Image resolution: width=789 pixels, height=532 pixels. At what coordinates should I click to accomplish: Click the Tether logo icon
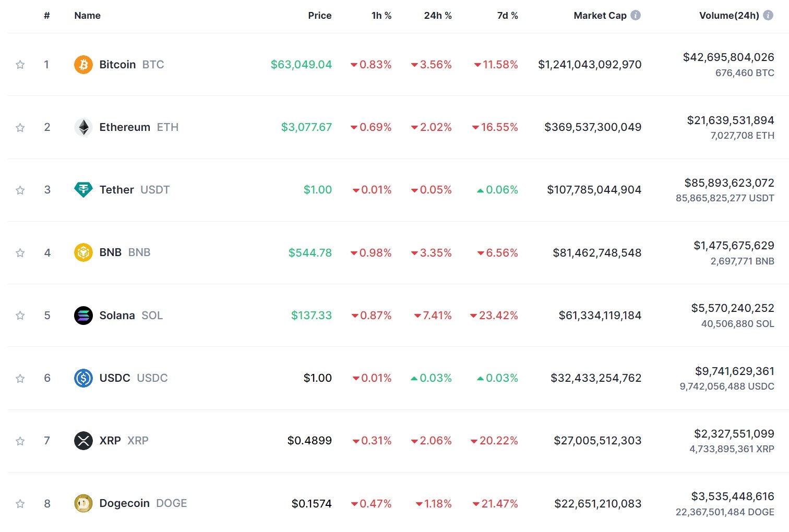[x=83, y=190]
